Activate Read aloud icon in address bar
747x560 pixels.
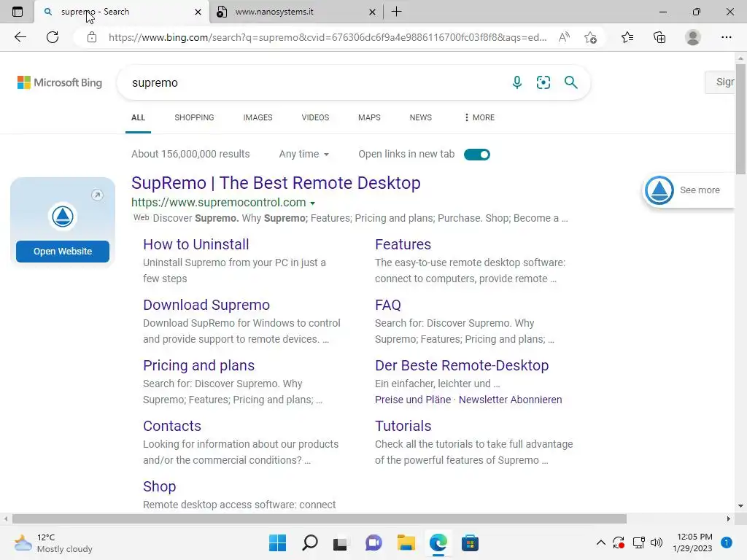pyautogui.click(x=564, y=37)
